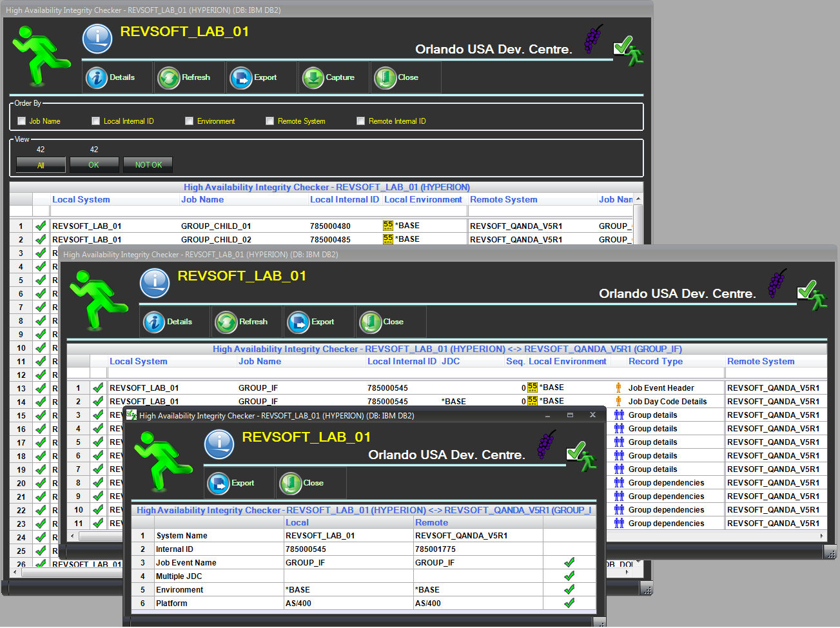Screen dimensions: 840x628
Task: Click the green Close icon in front window
Action: coord(291,484)
